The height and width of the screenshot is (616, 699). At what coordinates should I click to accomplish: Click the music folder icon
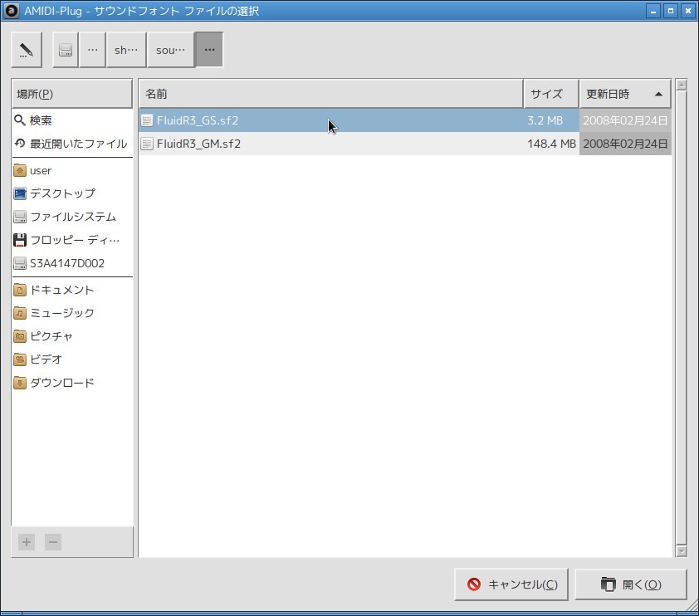(20, 313)
